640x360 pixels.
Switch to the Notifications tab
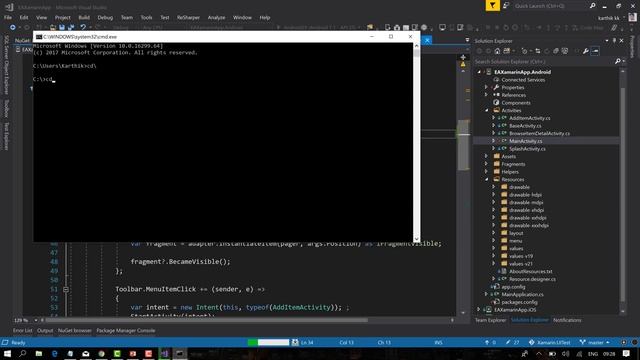pos(567,320)
